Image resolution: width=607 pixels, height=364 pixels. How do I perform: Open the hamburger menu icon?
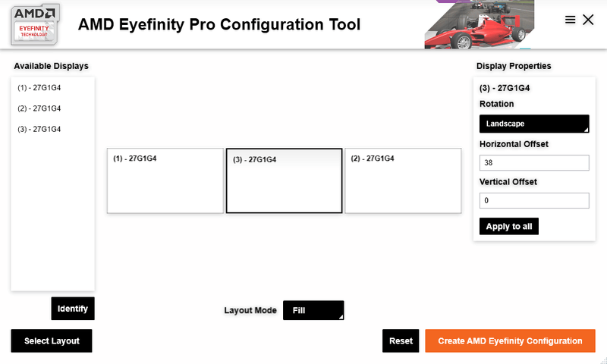(x=571, y=20)
